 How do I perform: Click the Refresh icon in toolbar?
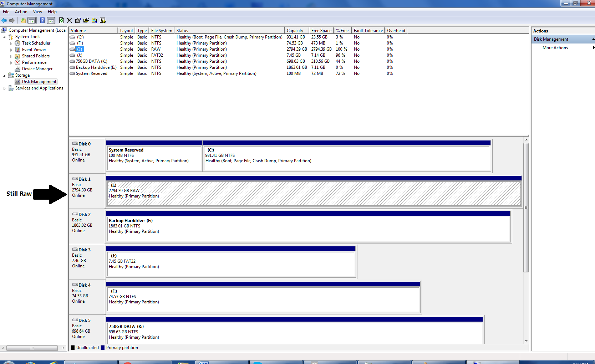[61, 20]
